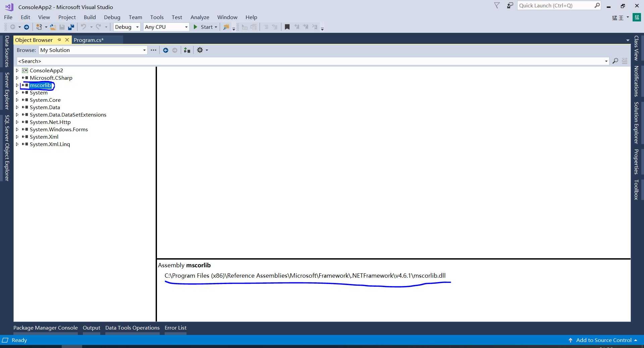Expand the ConsoleApp2 tree node

click(x=17, y=70)
